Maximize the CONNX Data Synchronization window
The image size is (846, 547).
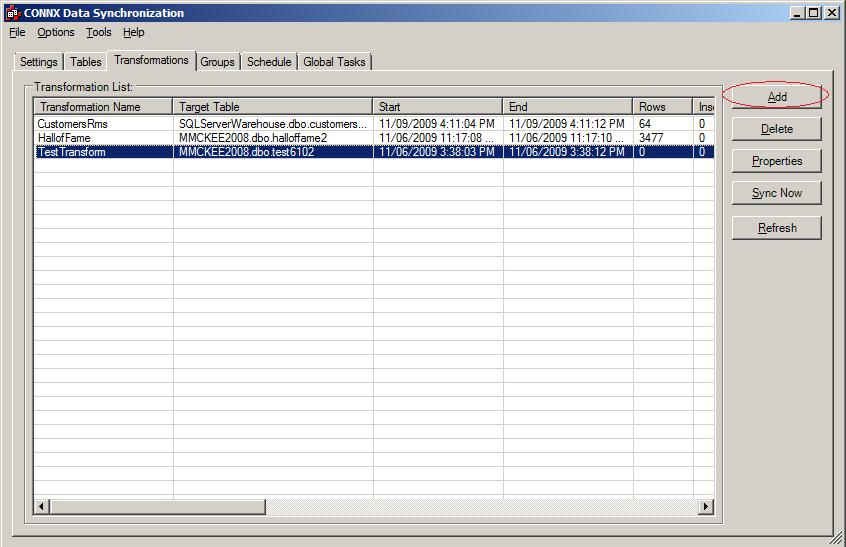(814, 13)
